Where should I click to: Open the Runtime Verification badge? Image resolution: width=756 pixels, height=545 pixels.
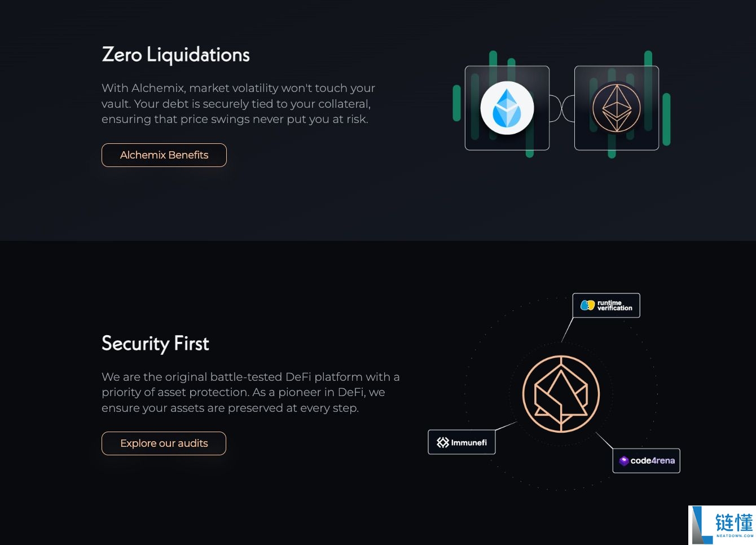point(606,305)
